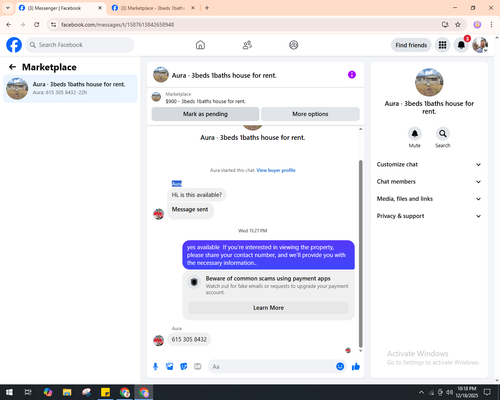Open a new browser tab

point(207,8)
